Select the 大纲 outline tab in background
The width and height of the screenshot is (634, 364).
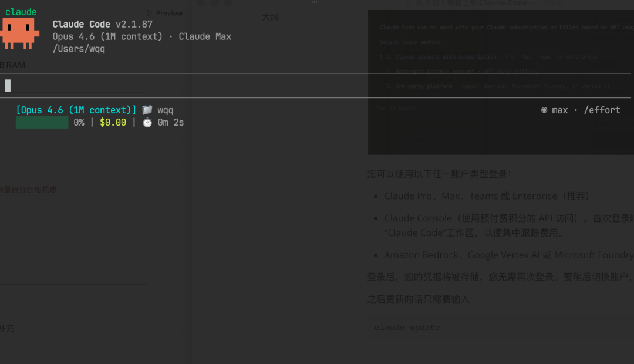(270, 17)
